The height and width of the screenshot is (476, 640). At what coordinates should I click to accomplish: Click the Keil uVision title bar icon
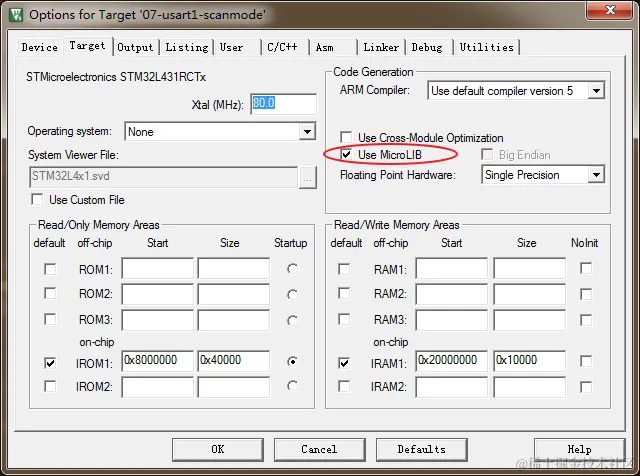[16, 15]
